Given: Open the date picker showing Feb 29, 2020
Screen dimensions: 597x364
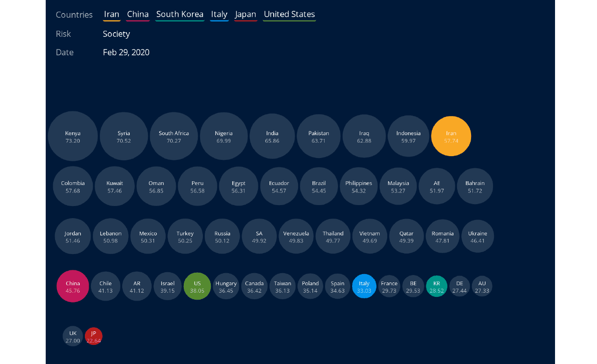Looking at the screenshot, I should click(x=126, y=52).
